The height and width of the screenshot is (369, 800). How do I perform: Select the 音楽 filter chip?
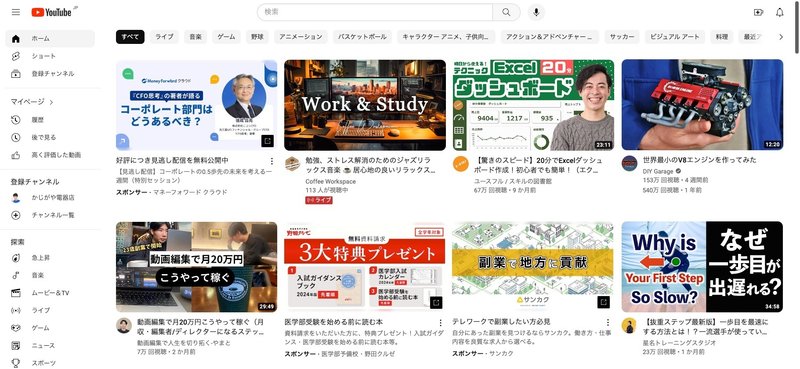pos(195,37)
